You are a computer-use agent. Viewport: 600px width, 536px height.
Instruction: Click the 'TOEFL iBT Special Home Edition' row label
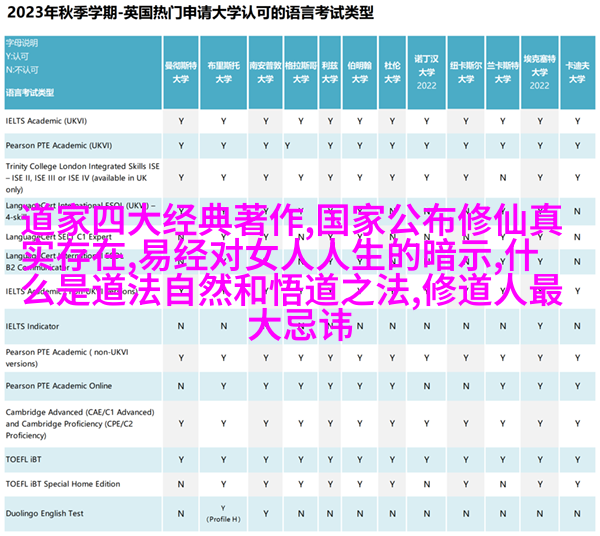[x=63, y=484]
